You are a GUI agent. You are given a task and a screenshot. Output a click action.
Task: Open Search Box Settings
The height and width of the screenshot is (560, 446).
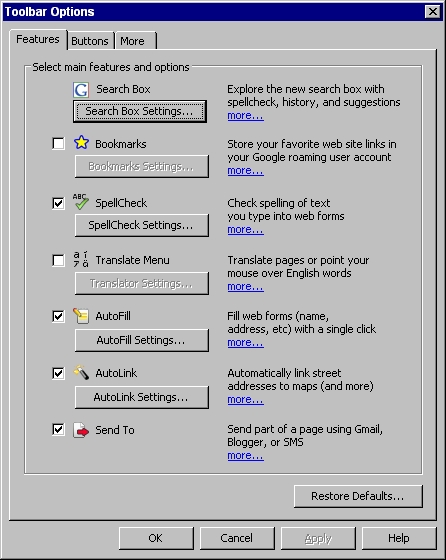[x=140, y=111]
